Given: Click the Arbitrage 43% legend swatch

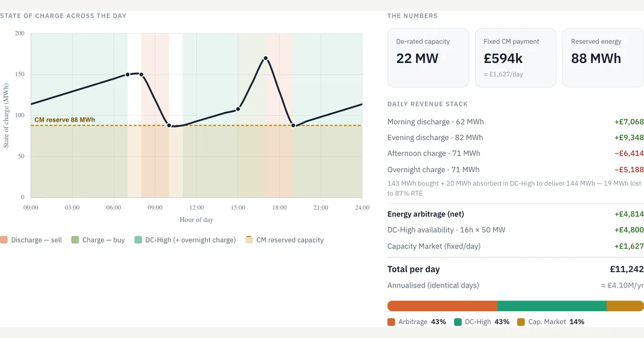Looking at the screenshot, I should [391, 322].
